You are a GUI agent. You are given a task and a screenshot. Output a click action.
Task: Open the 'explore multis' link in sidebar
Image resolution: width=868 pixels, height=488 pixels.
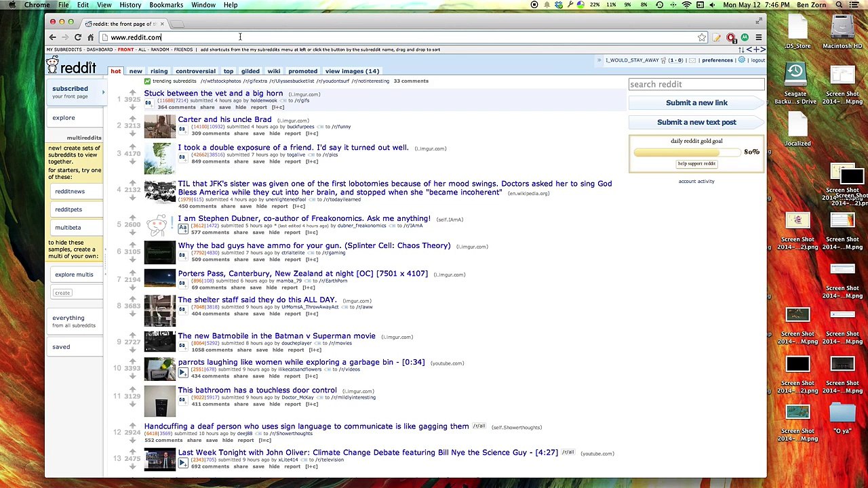click(74, 274)
